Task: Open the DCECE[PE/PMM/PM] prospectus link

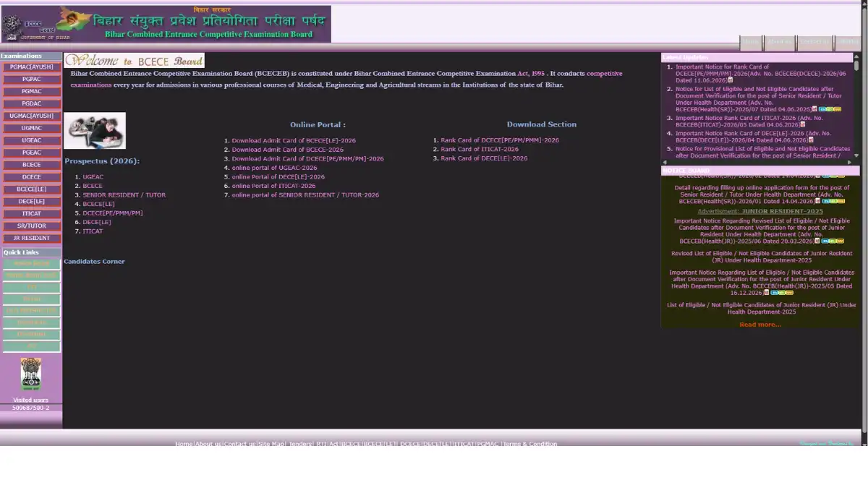Action: pos(113,213)
